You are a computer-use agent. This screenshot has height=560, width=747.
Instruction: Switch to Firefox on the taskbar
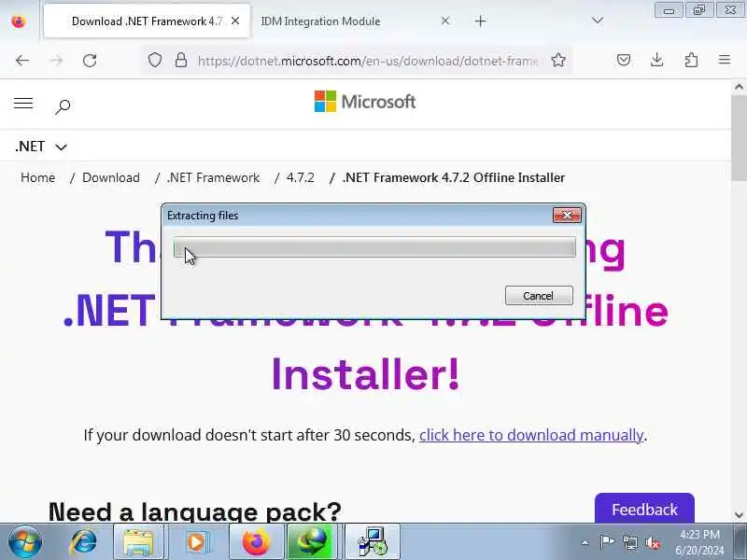coord(256,541)
